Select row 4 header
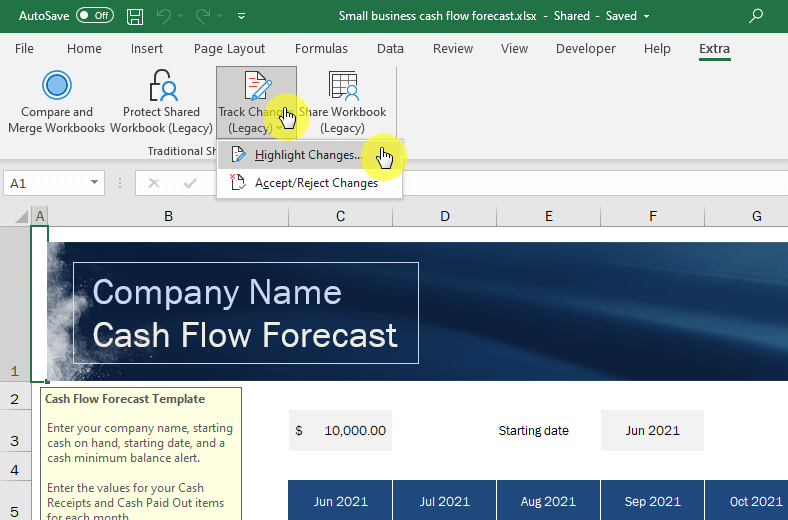788x520 pixels. tap(15, 466)
